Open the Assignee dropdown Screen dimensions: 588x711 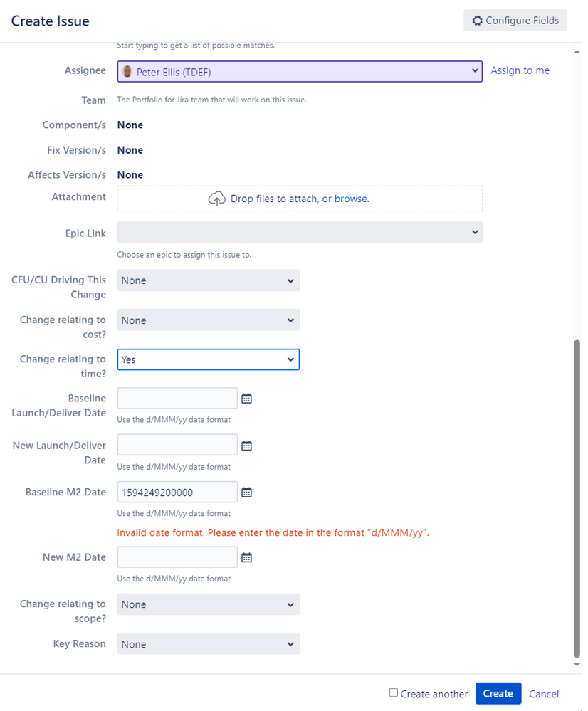pyautogui.click(x=300, y=72)
